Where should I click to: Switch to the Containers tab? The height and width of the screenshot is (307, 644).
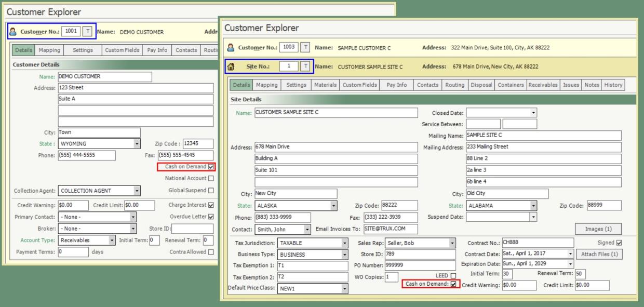pyautogui.click(x=511, y=85)
